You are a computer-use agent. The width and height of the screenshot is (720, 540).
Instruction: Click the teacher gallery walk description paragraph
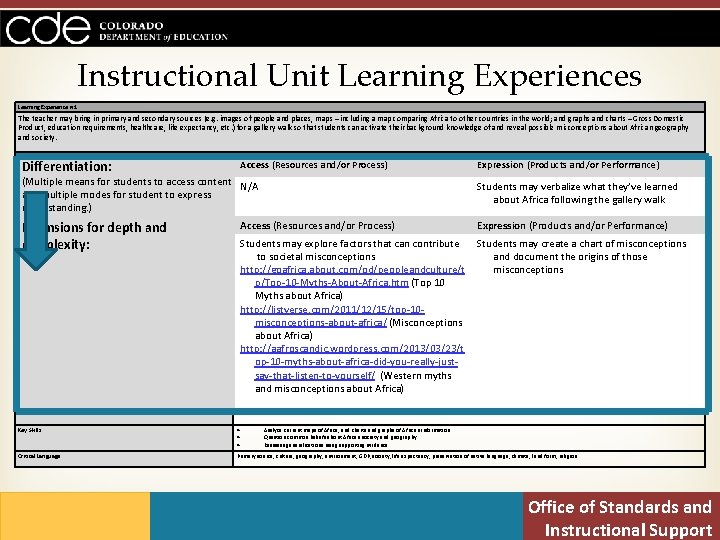click(x=353, y=128)
